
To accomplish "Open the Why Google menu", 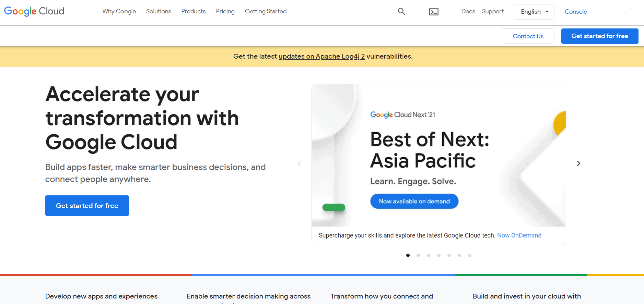I will pyautogui.click(x=119, y=11).
